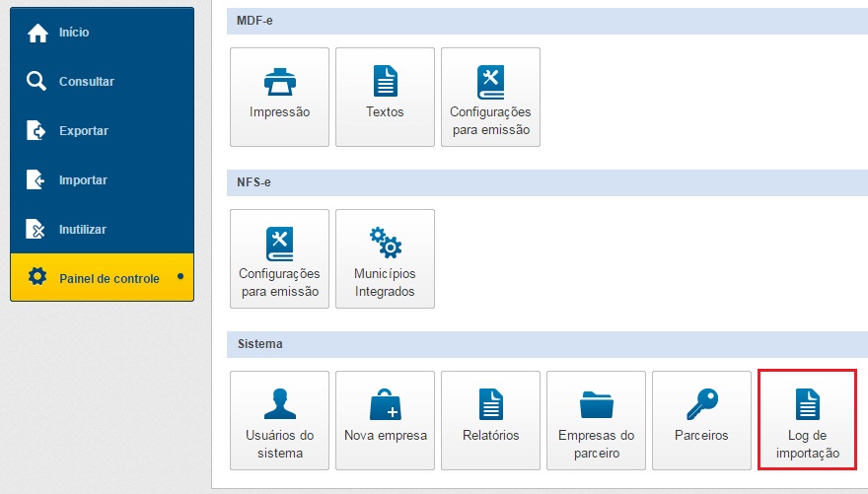This screenshot has height=494, width=868.
Task: Click the Nova empresa briefcase tile
Action: tap(385, 420)
